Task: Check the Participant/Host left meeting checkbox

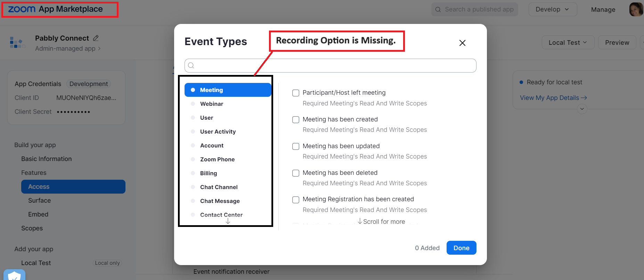Action: (296, 93)
